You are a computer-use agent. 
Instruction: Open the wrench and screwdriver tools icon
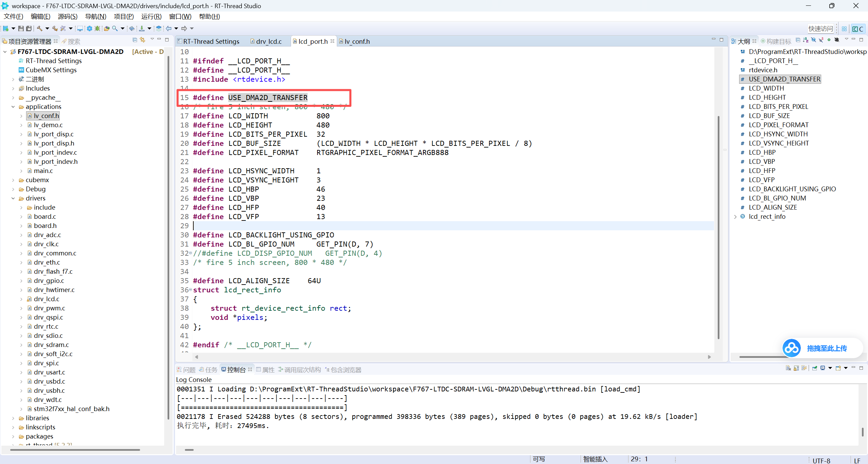click(63, 28)
